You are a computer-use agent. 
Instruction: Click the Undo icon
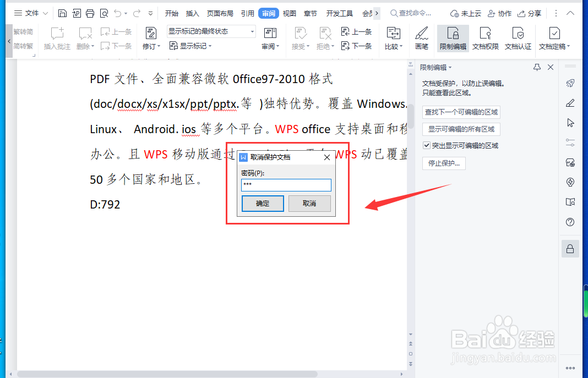118,14
